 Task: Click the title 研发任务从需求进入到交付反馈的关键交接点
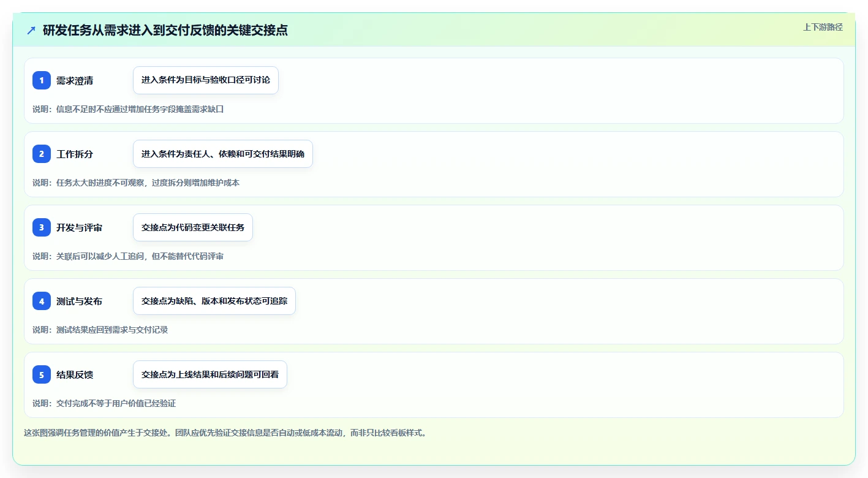165,30
